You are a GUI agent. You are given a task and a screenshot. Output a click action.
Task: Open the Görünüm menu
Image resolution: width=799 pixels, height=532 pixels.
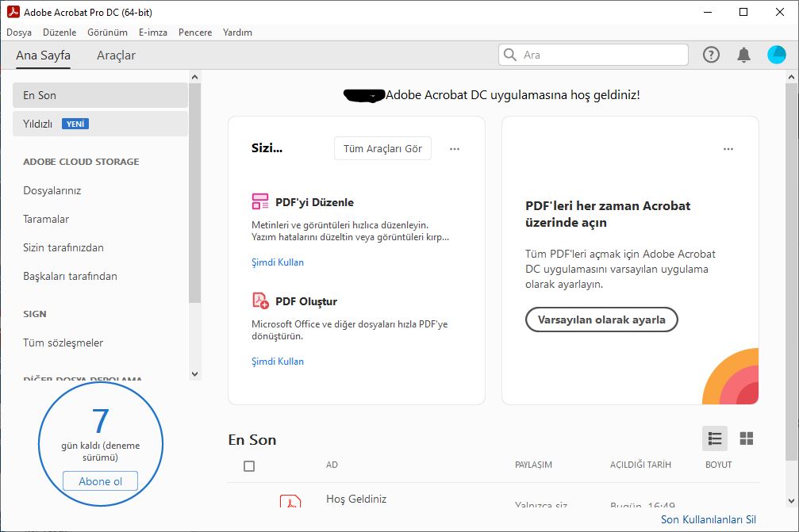108,32
